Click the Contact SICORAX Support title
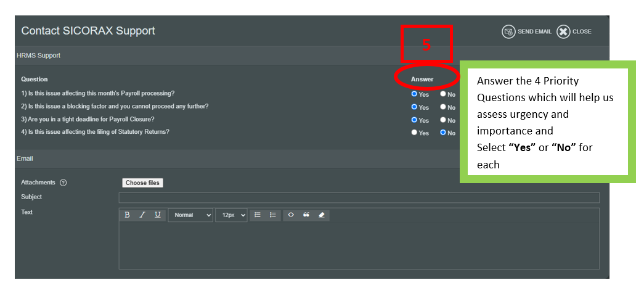The width and height of the screenshot is (644, 288). click(88, 31)
